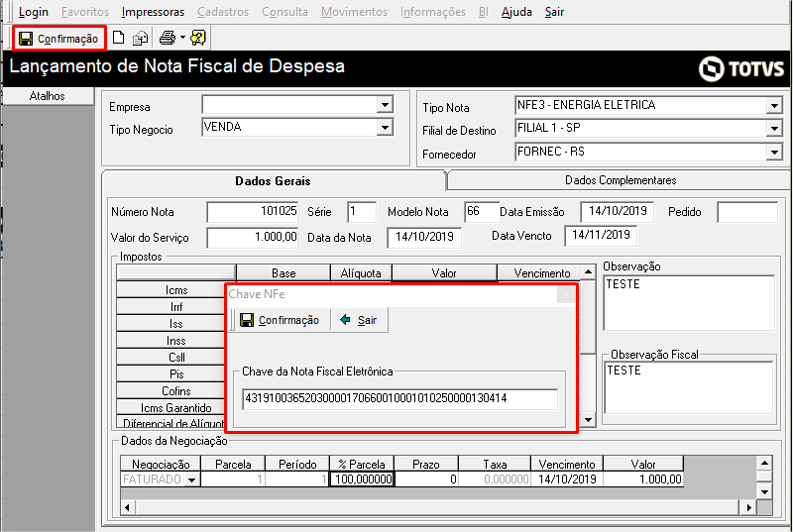Image resolution: width=793 pixels, height=532 pixels.
Task: Click the Negociação column header
Action: point(161,464)
